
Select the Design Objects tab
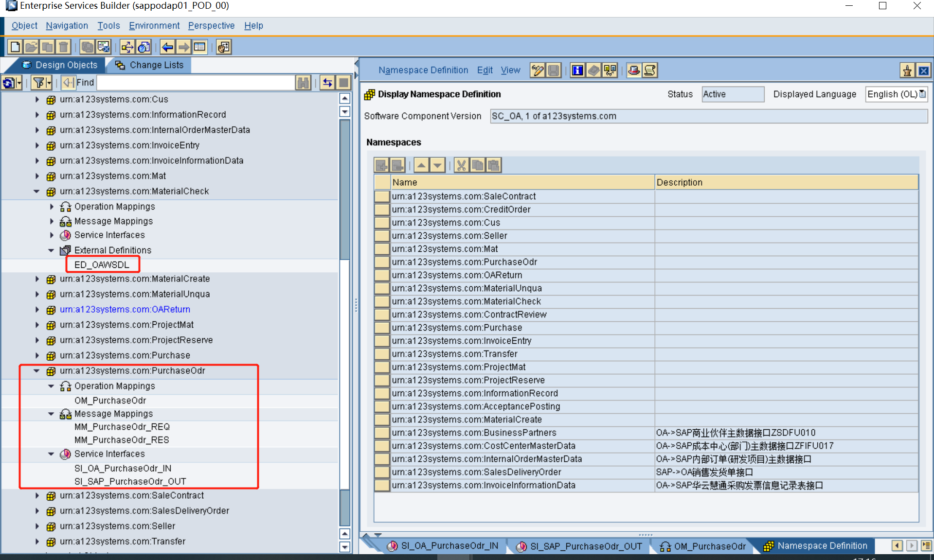(x=64, y=65)
